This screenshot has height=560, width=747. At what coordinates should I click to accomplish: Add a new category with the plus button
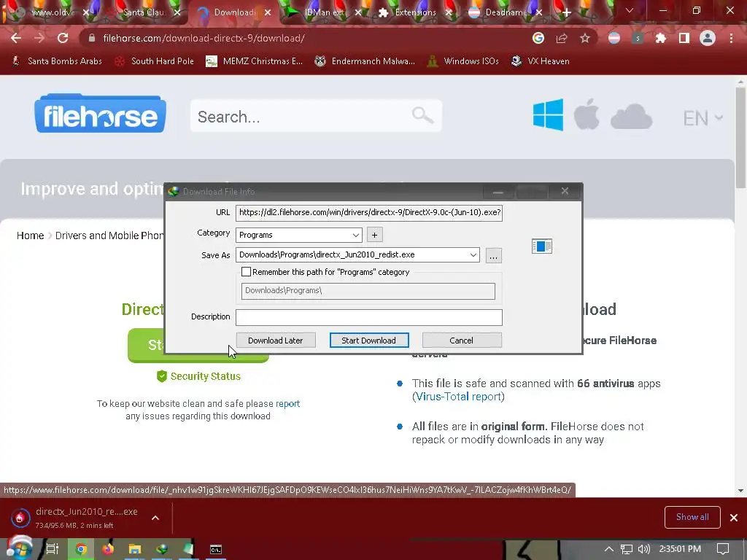[x=374, y=235]
